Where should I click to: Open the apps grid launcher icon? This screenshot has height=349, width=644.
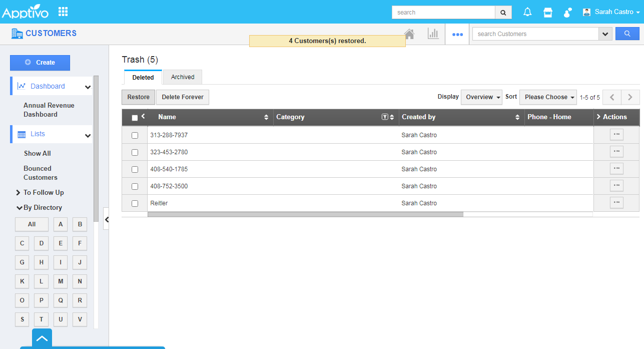coord(63,12)
